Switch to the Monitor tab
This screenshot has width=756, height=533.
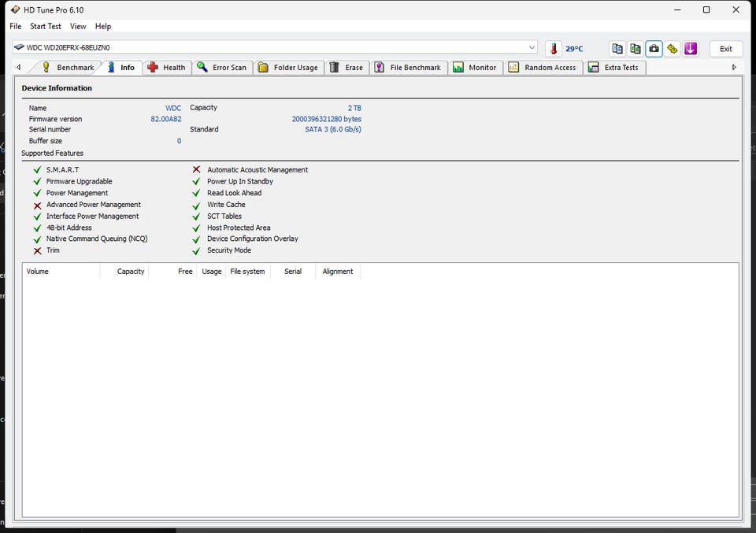[476, 68]
